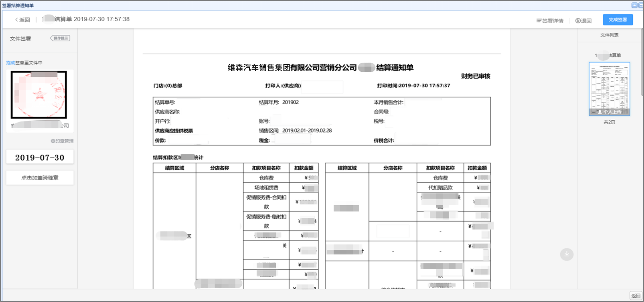Click the 促销服务费-合同扣款 cell
The image size is (644, 302).
click(266, 202)
